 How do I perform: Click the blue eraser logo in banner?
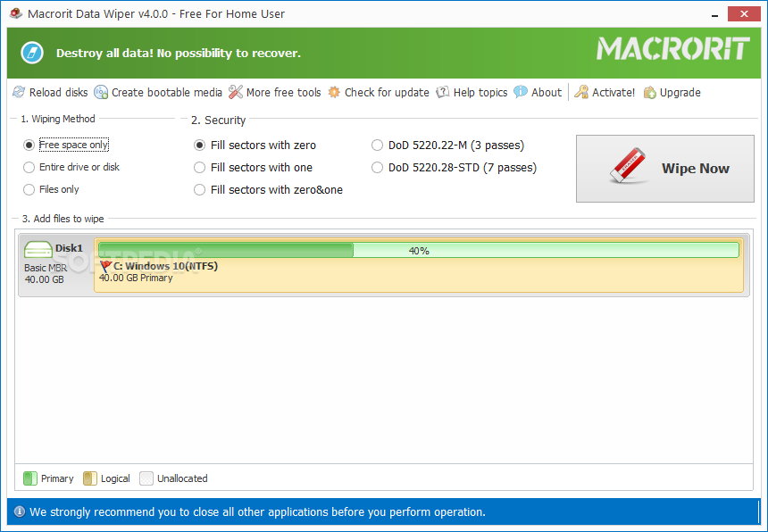click(x=32, y=53)
